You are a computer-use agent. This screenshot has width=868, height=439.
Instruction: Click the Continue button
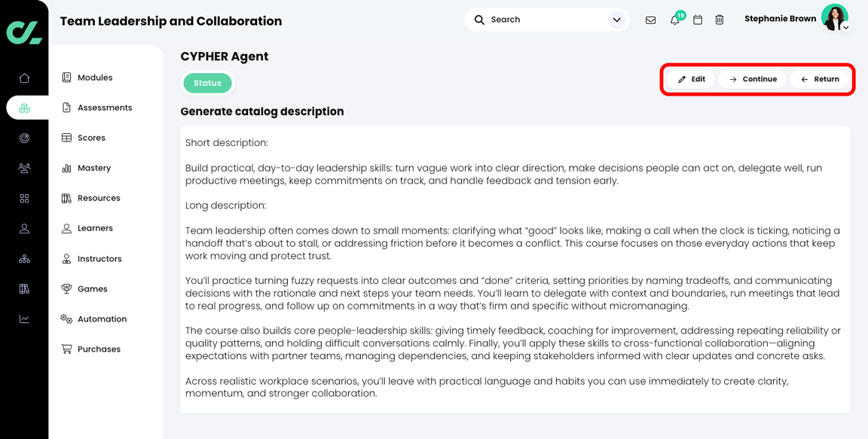point(752,79)
